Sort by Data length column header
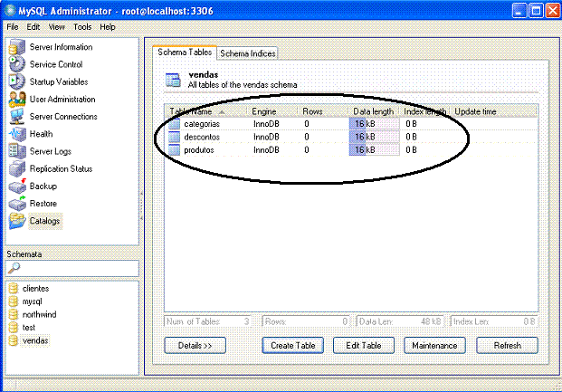The width and height of the screenshot is (562, 392). click(x=374, y=111)
